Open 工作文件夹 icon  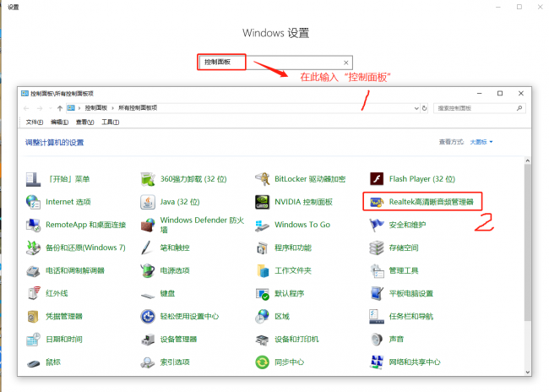(262, 271)
